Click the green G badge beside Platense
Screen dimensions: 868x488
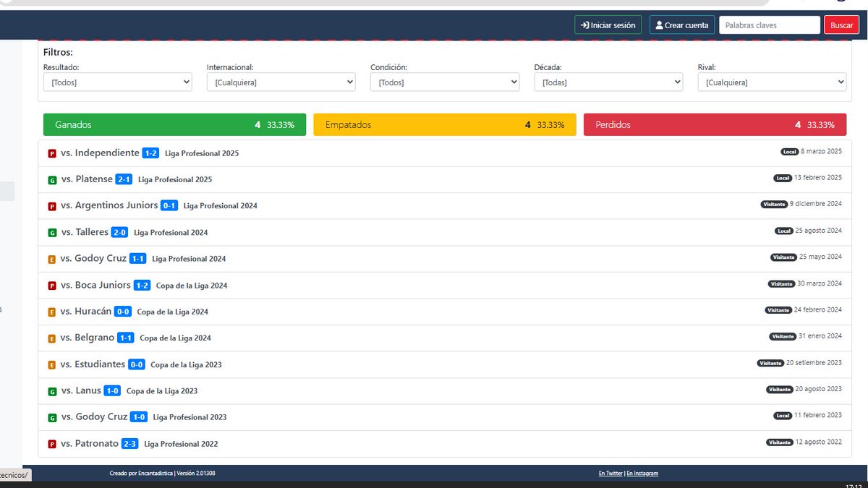pos(52,180)
